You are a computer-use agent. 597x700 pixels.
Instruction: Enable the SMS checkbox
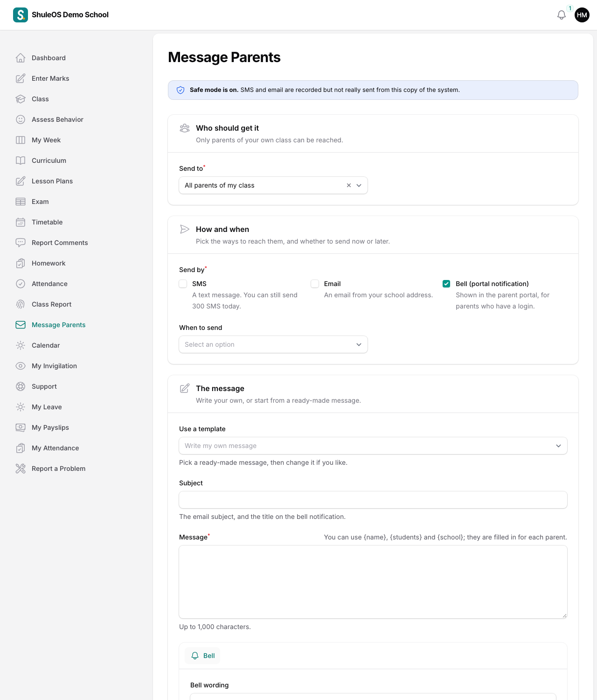183,284
